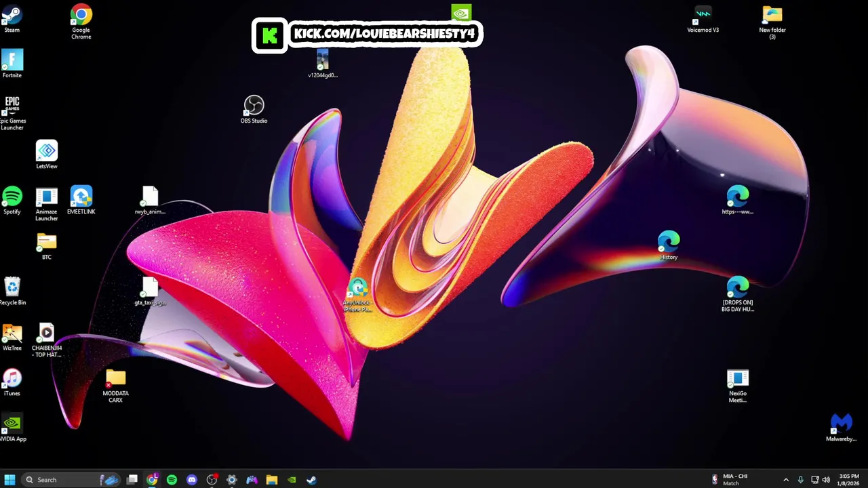Open Discord from the taskbar
The image size is (868, 488).
192,480
